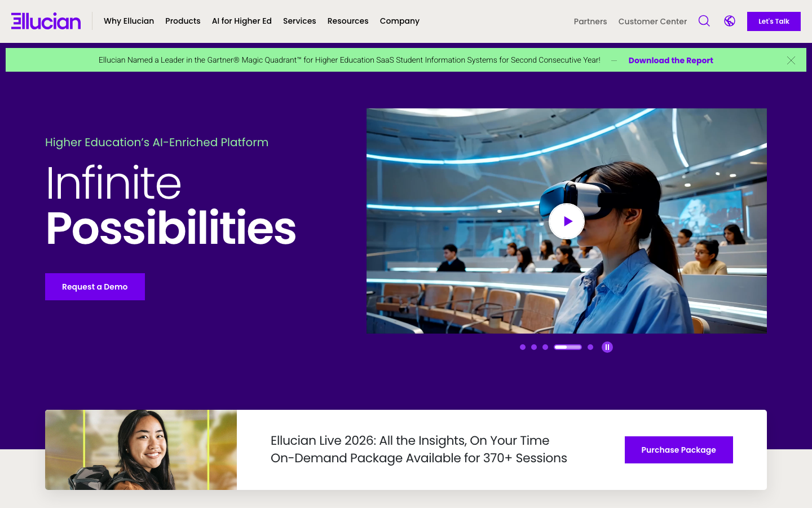Go to last carousel slide dot

[590, 347]
